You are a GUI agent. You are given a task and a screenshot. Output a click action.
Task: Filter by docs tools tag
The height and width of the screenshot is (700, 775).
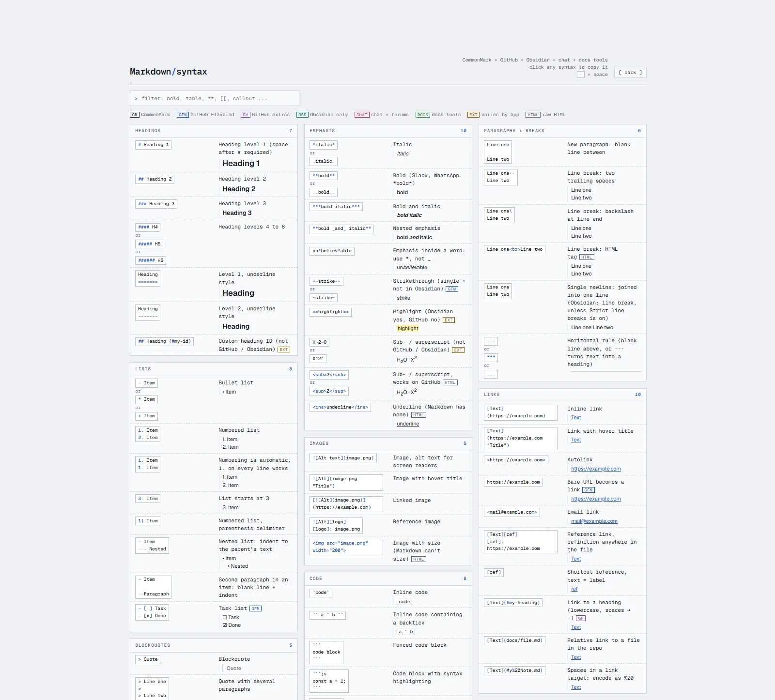pos(438,115)
